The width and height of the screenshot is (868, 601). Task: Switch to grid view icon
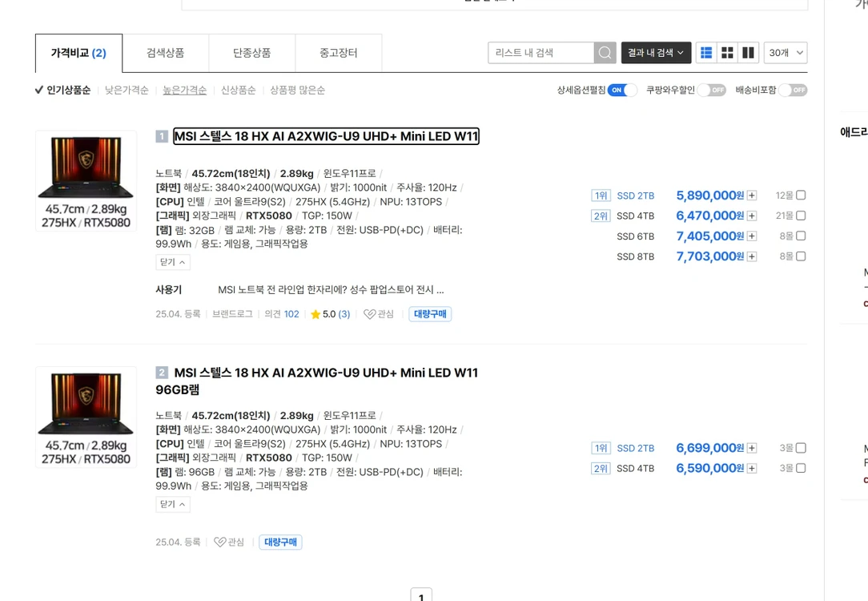pos(727,53)
